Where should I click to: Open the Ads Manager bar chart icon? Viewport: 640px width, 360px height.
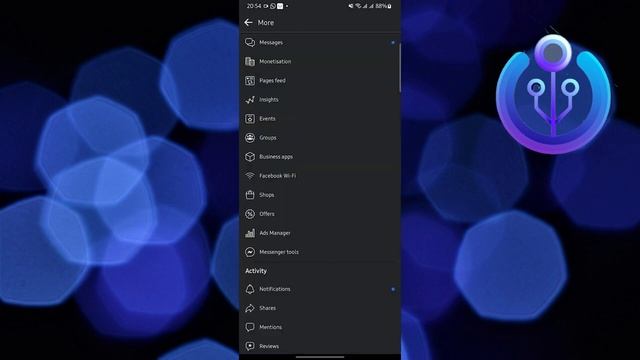point(250,233)
